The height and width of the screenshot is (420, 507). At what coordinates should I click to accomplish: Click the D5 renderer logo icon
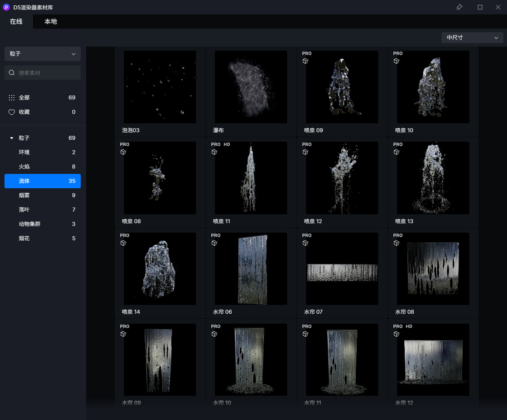pyautogui.click(x=6, y=7)
